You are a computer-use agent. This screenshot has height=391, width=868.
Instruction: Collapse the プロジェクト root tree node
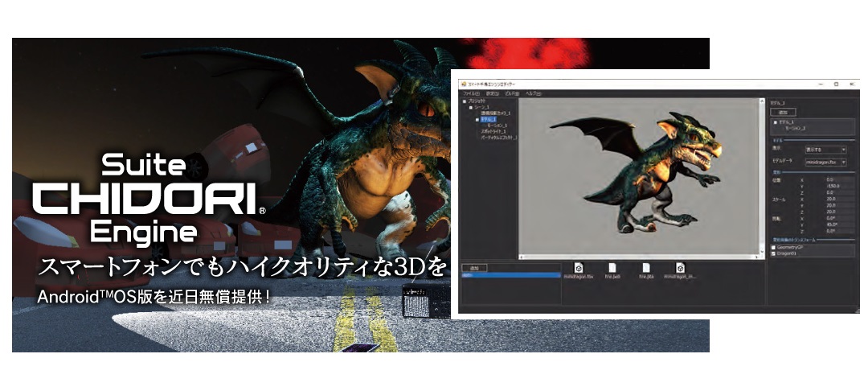click(x=465, y=101)
